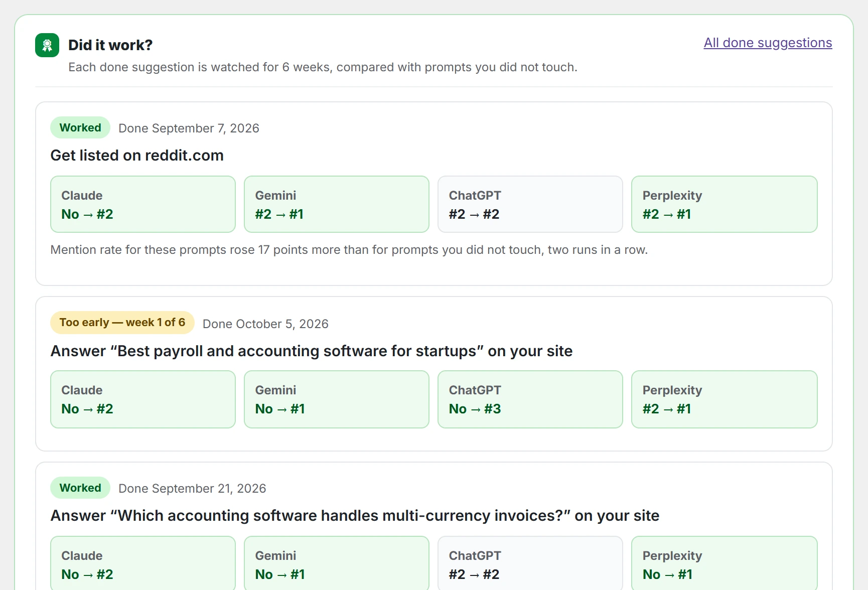
Task: Open Perplexity card in payroll suggestion
Action: (x=725, y=399)
